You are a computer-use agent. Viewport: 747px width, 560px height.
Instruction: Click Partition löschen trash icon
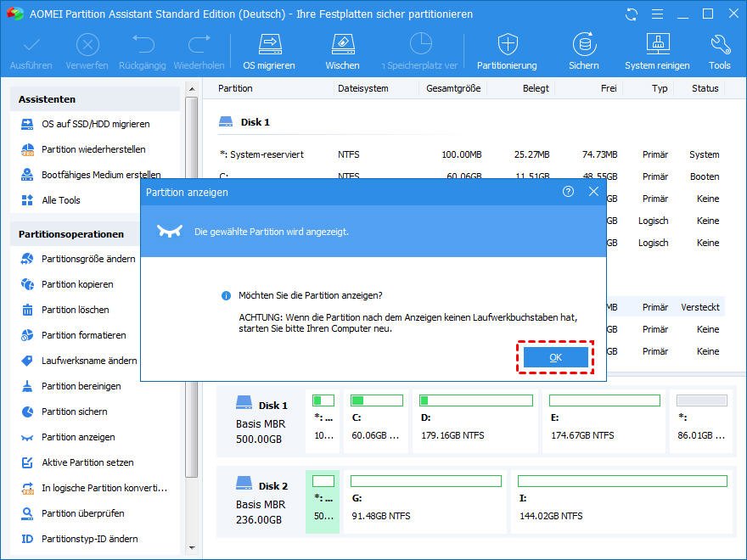28,310
